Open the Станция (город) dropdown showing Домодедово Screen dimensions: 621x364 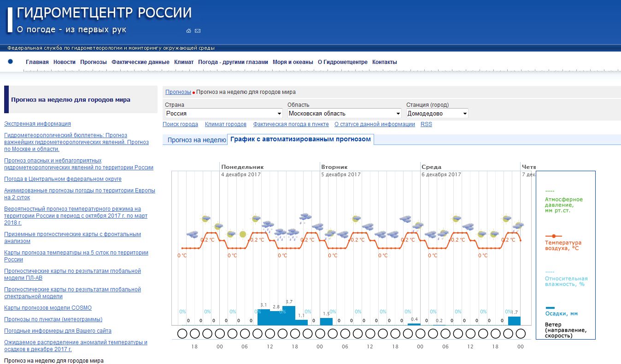pos(437,113)
